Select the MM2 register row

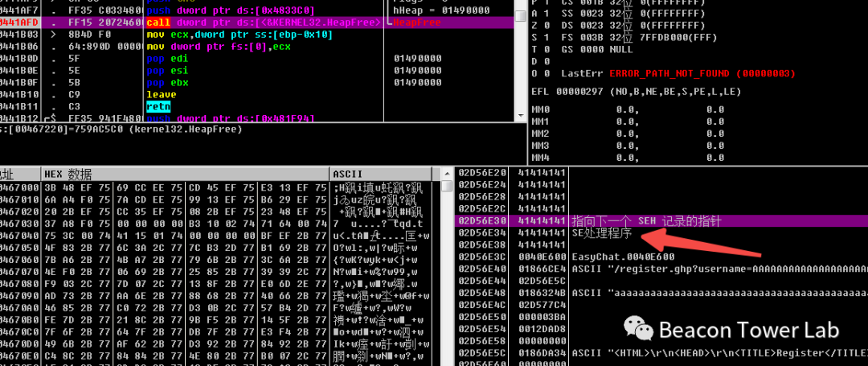[x=627, y=134]
